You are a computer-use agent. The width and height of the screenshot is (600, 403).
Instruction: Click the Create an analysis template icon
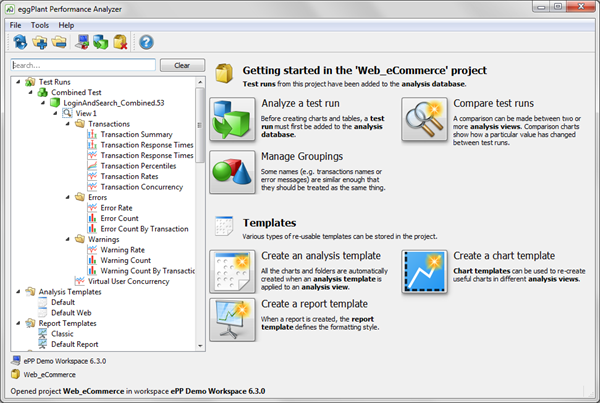point(232,272)
